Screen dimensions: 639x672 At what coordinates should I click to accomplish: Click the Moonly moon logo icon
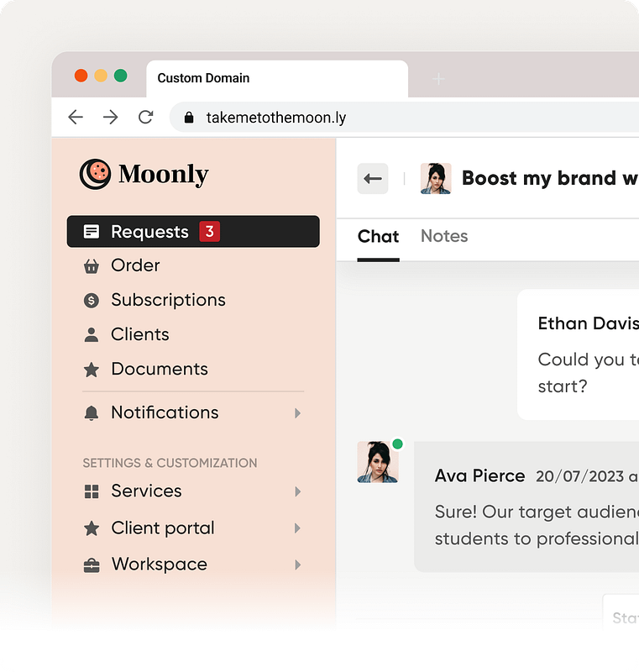95,174
